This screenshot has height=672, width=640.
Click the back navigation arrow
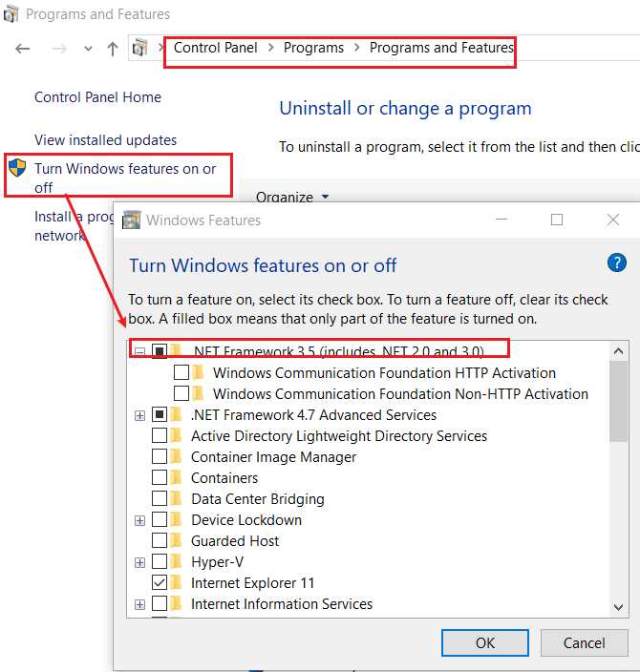click(22, 49)
